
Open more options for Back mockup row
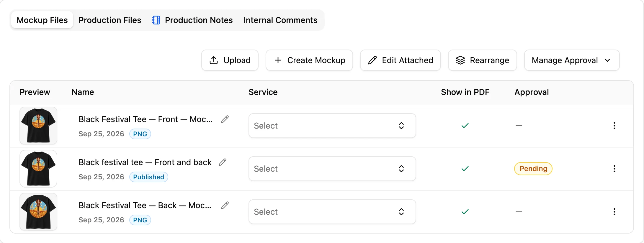[x=614, y=212]
